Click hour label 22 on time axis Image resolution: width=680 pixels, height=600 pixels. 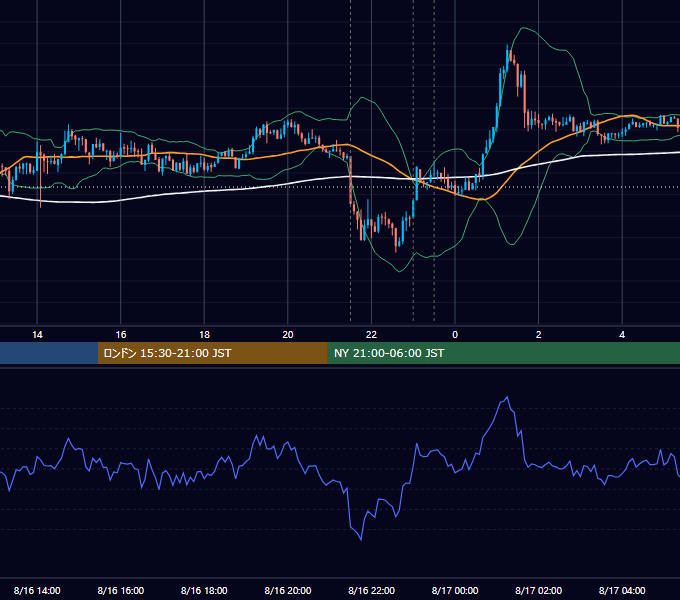pos(371,335)
